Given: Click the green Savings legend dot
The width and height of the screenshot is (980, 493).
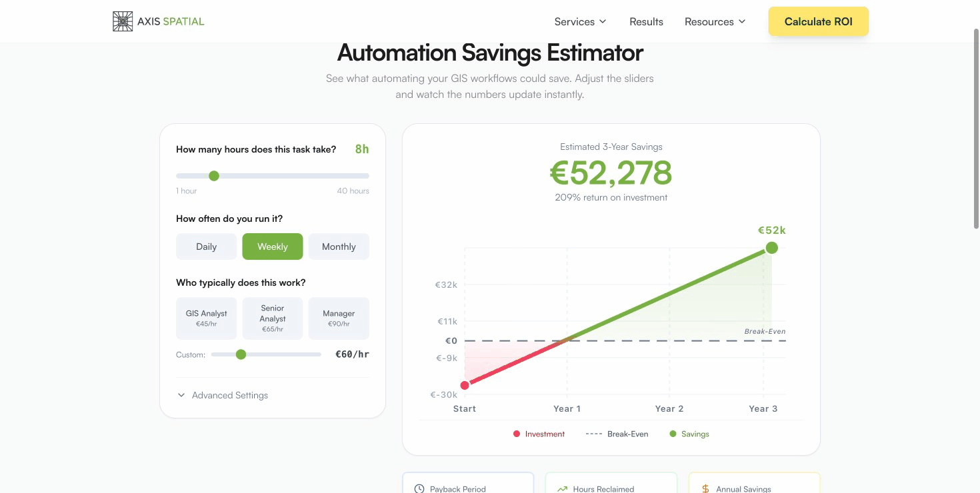Looking at the screenshot, I should point(673,434).
